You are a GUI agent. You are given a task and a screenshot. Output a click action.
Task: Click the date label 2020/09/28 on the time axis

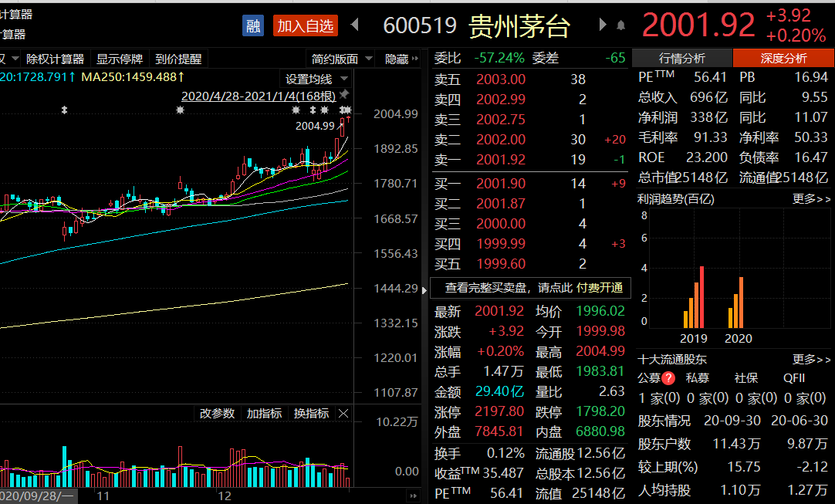click(37, 496)
